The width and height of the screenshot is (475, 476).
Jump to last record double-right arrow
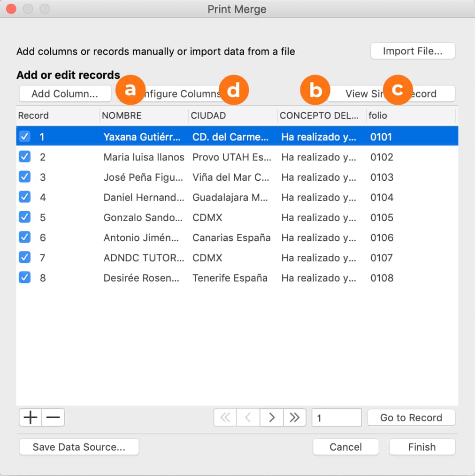[295, 417]
